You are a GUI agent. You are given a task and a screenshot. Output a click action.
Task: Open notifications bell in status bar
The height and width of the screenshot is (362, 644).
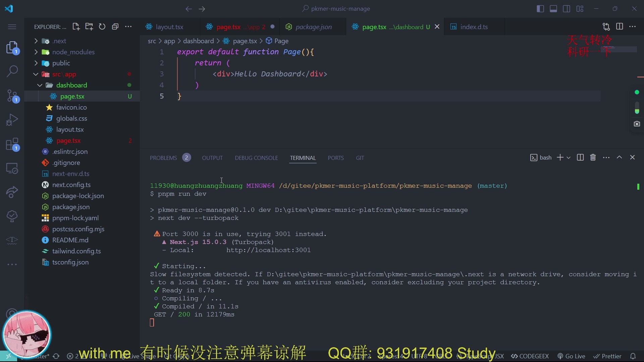[633, 356]
